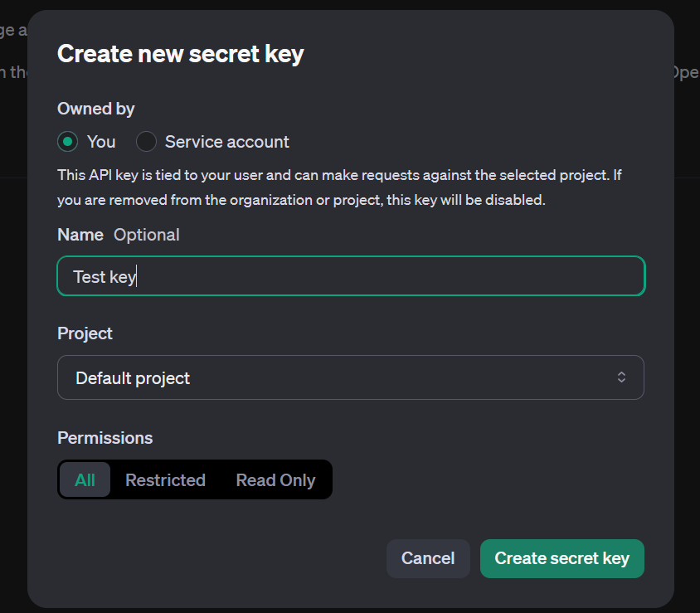Switch to "Restricted" permissions
700x613 pixels.
165,480
